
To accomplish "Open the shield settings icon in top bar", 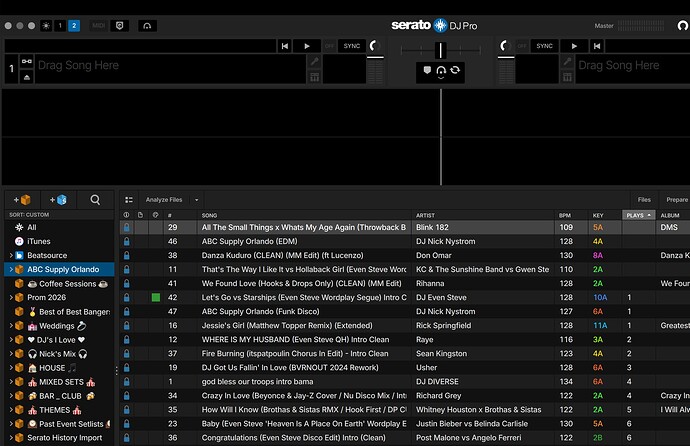I will 120,26.
